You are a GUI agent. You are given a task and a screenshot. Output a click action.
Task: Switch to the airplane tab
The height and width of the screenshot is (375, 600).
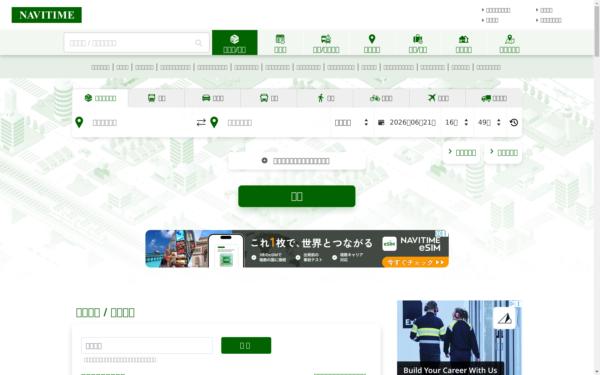click(437, 98)
